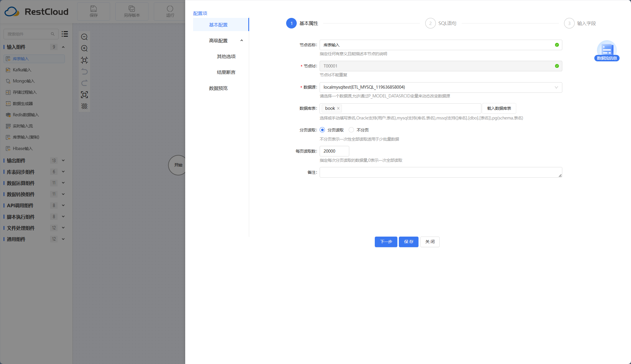Collapse the 高级配置 menu section
The height and width of the screenshot is (364, 631).
pyautogui.click(x=242, y=41)
